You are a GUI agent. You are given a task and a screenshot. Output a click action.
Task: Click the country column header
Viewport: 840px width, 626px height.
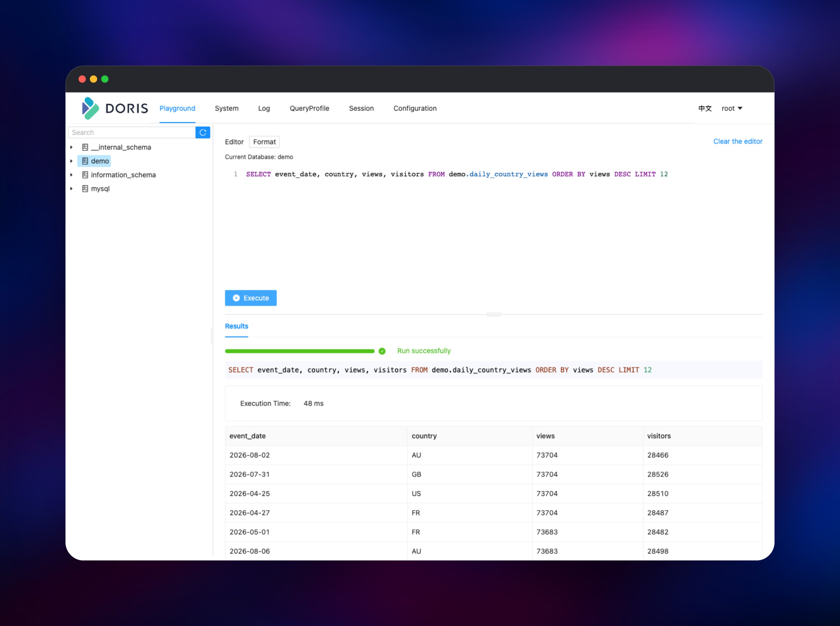470,436
